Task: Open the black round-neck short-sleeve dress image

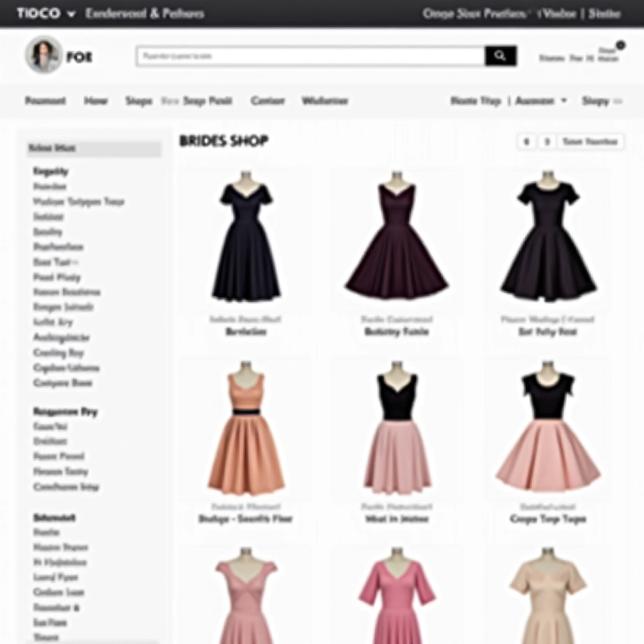Action: [548, 237]
